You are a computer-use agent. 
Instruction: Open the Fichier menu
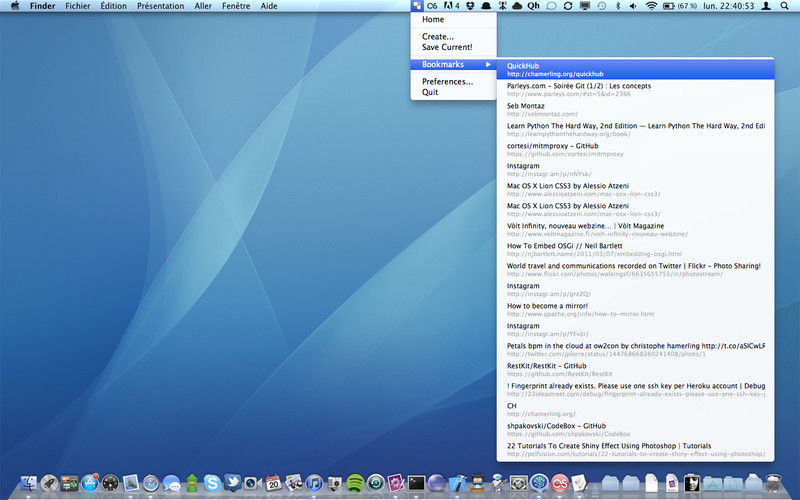point(78,6)
